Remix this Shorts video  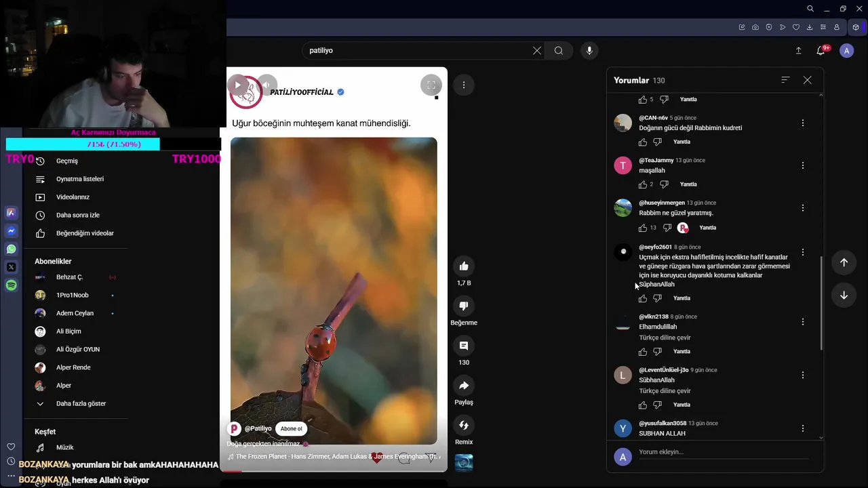click(464, 425)
